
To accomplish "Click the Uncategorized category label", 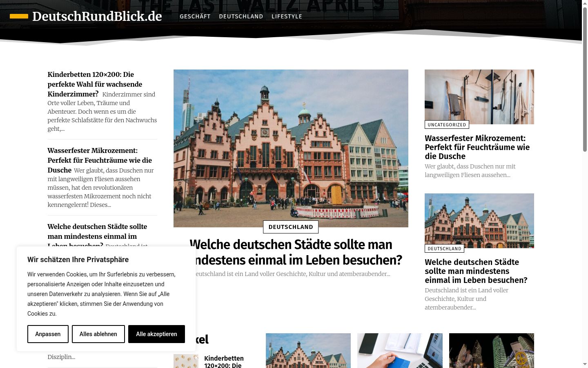I will (x=447, y=125).
